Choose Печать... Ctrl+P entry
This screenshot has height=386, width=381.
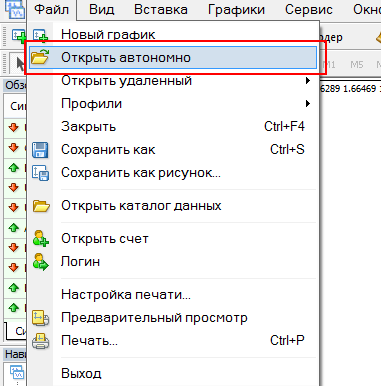click(x=173, y=341)
